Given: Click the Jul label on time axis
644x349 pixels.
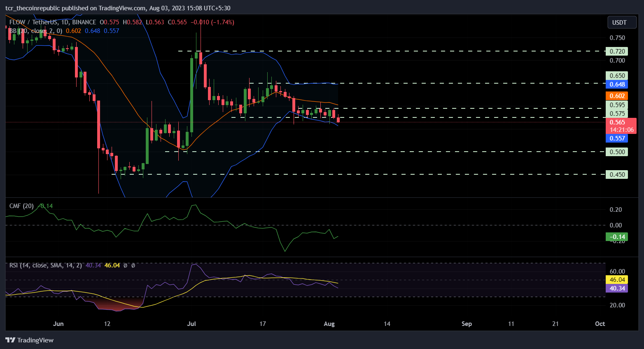Looking at the screenshot, I should (191, 324).
